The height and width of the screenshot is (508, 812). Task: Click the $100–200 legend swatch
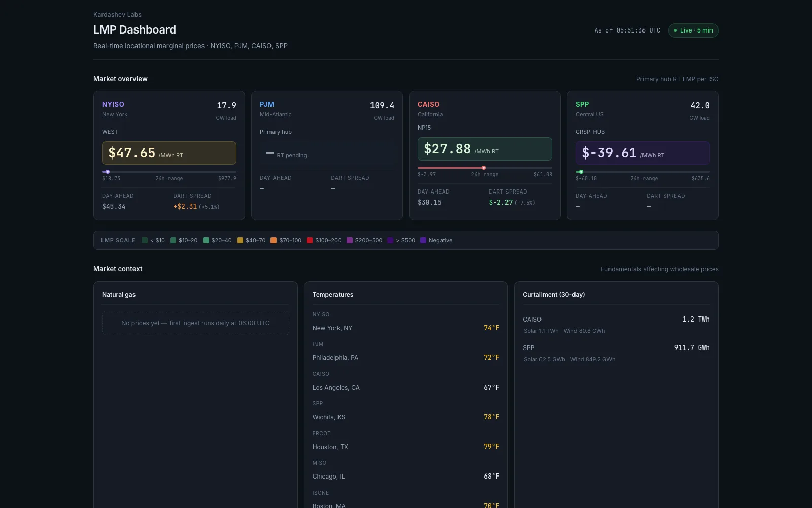pos(310,240)
